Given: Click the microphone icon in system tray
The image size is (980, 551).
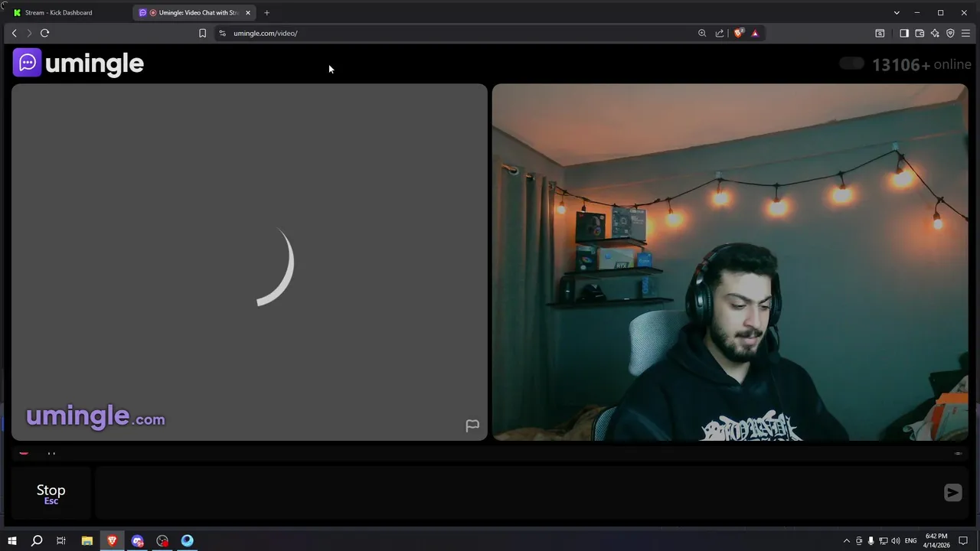Looking at the screenshot, I should click(x=871, y=540).
